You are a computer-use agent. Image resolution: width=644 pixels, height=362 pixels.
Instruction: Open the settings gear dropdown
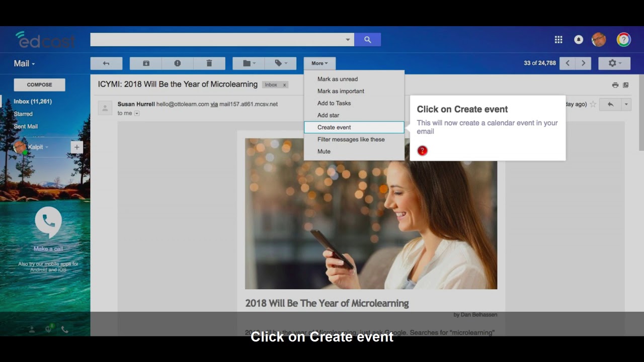coord(614,63)
